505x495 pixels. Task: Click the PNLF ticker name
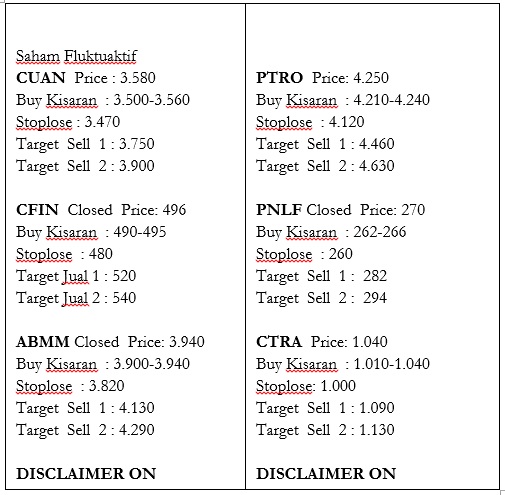point(279,210)
